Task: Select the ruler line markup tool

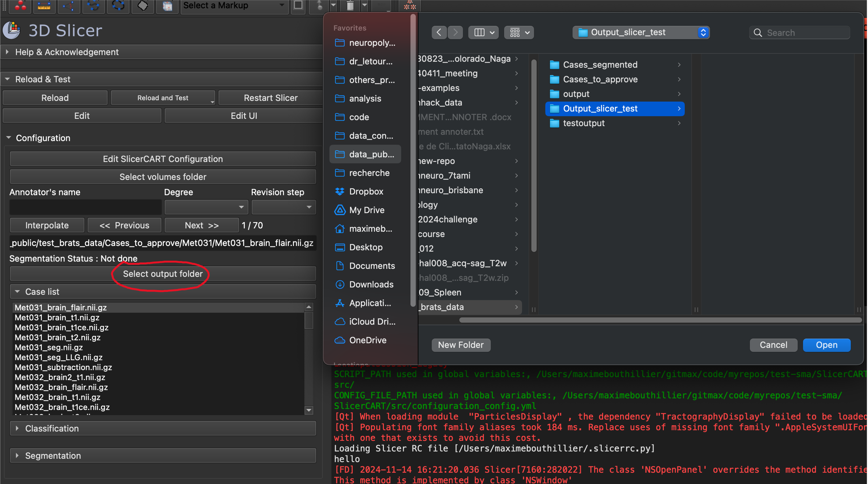Action: point(44,6)
